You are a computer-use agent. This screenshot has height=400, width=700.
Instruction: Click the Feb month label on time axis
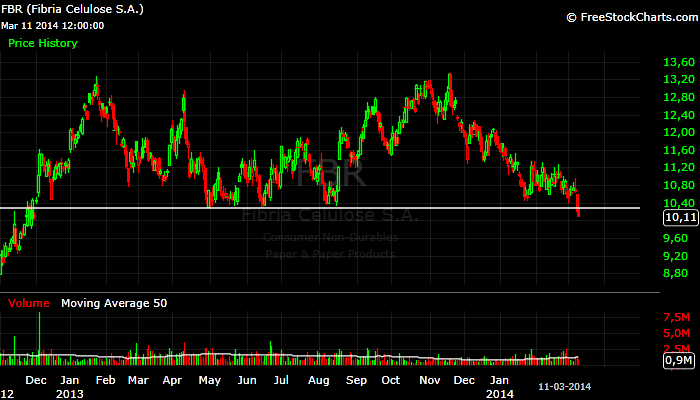click(x=105, y=380)
